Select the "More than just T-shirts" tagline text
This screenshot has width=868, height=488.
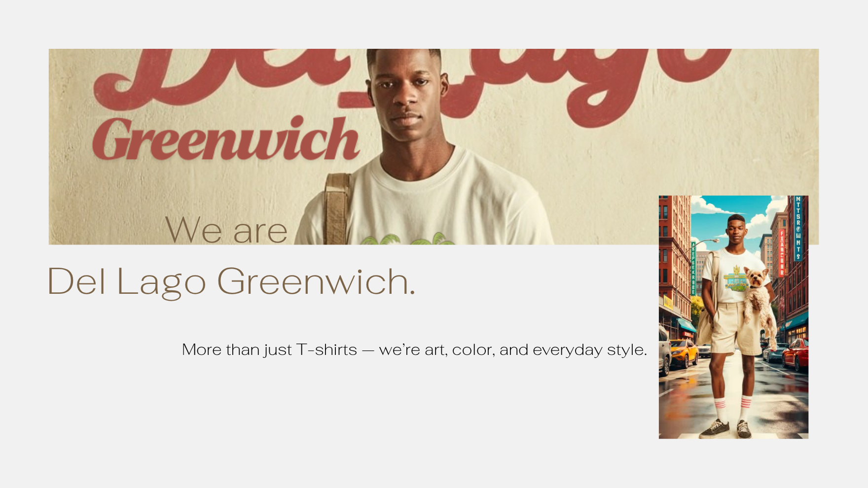[x=414, y=349]
